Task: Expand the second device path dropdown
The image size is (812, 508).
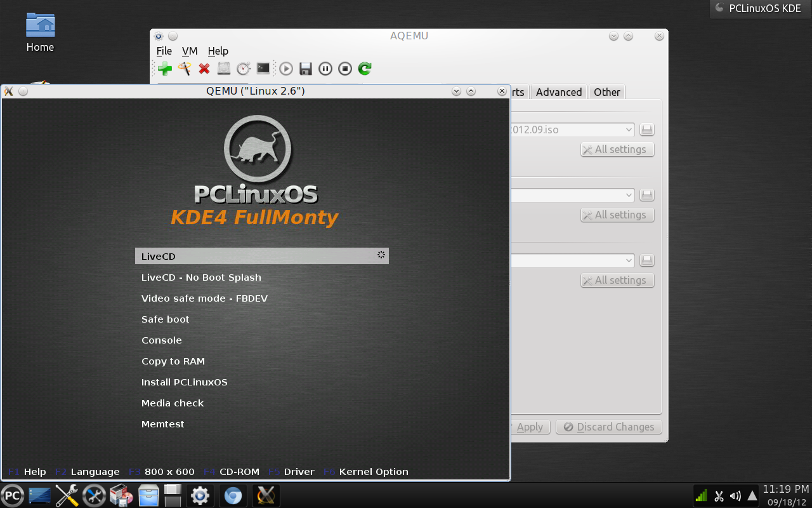Action: [x=629, y=195]
